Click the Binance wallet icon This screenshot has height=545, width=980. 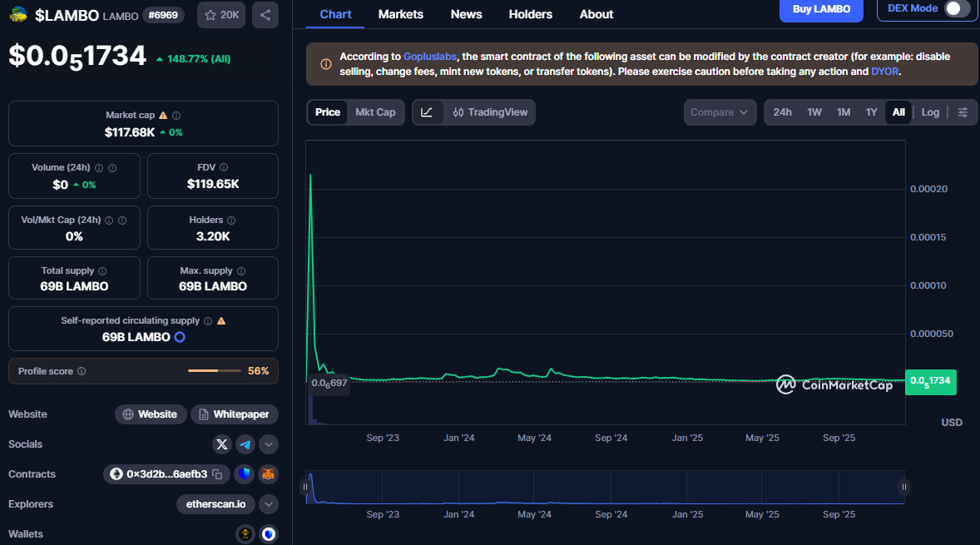tap(245, 534)
